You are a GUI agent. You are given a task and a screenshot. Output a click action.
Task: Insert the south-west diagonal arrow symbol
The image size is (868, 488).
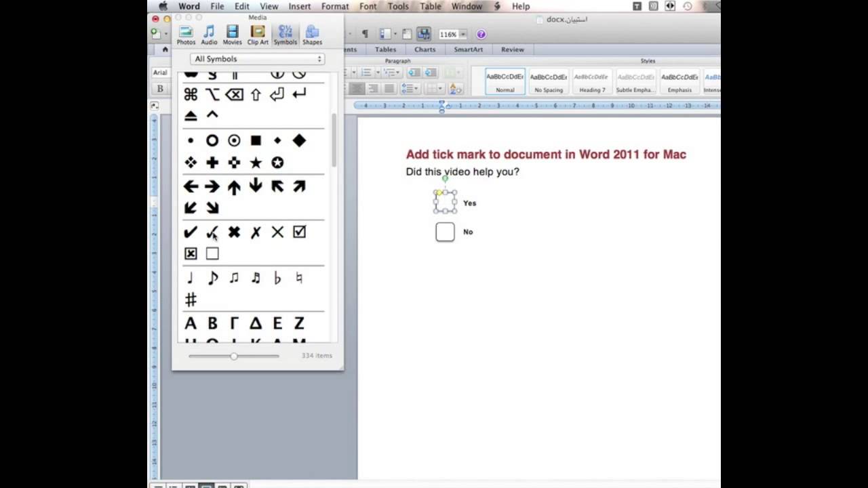pos(191,208)
